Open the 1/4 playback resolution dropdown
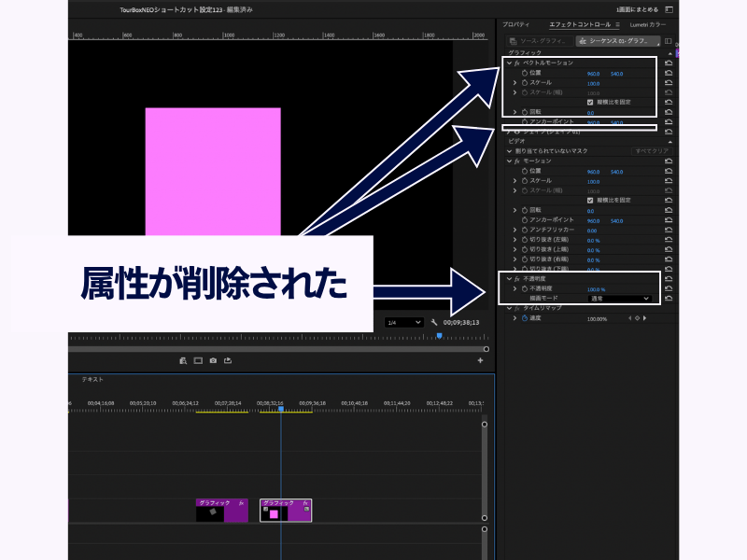 pyautogui.click(x=403, y=322)
